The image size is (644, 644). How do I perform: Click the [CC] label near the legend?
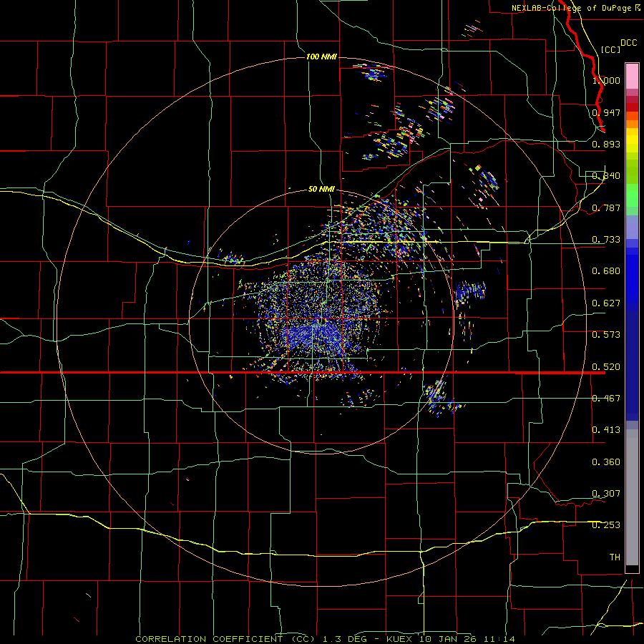[x=610, y=49]
